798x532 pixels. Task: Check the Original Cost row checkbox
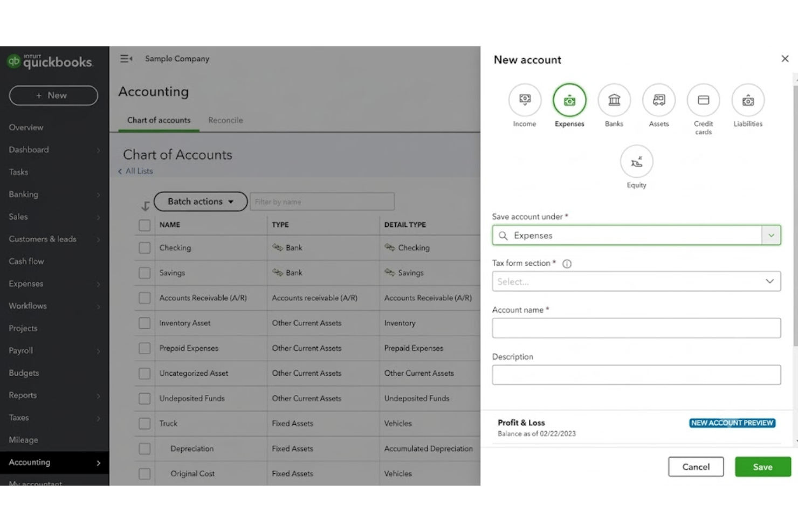145,474
